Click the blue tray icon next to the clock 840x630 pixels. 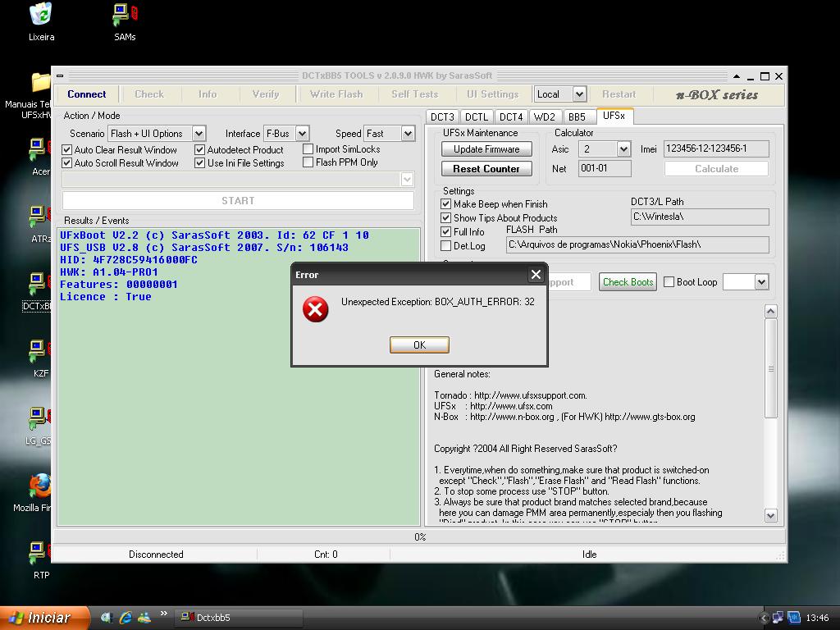click(794, 618)
